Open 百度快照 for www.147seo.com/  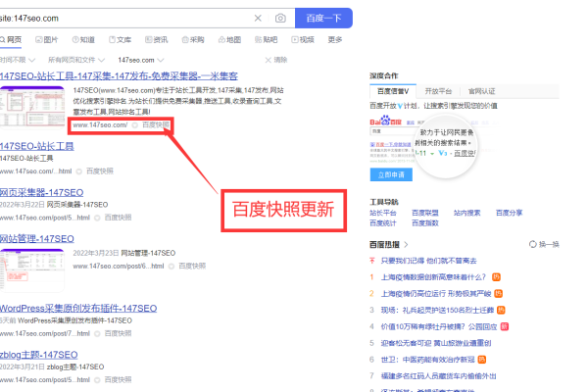(156, 124)
